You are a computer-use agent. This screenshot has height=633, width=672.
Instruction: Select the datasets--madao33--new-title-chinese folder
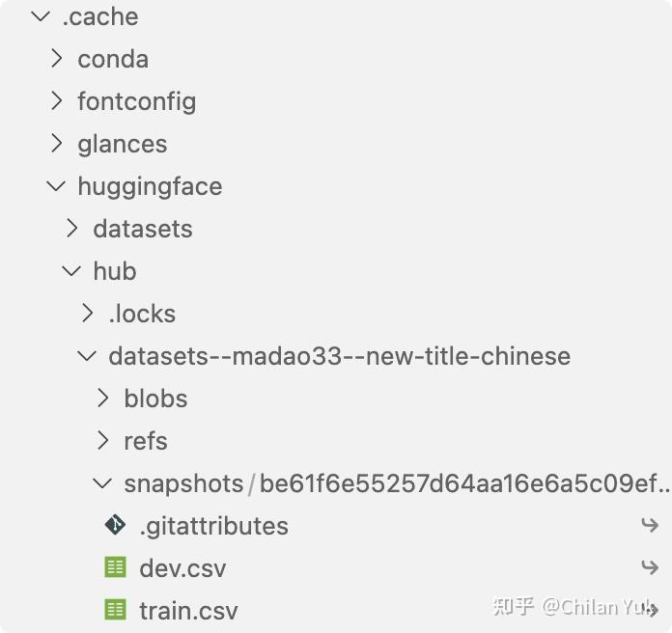tap(339, 356)
